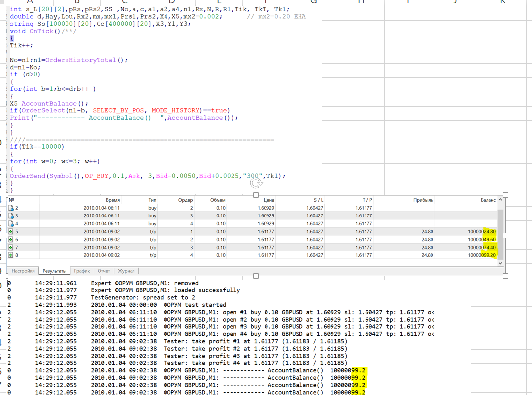Click the Объем column header
The width and height of the screenshot is (532, 395).
click(x=218, y=200)
